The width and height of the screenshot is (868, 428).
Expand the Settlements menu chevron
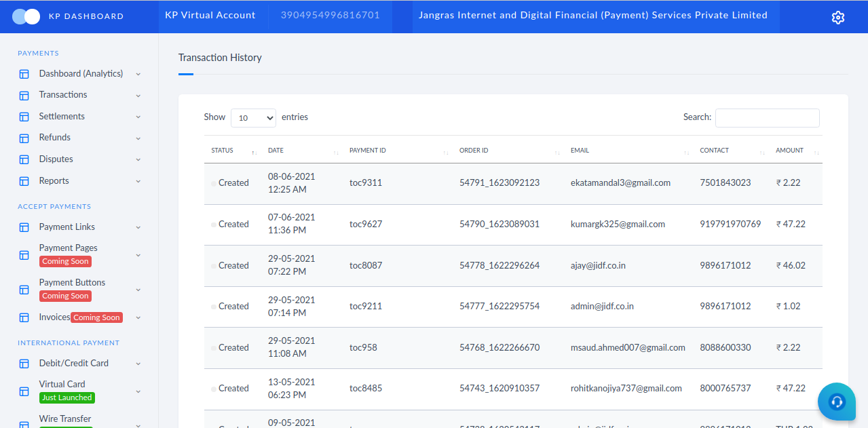click(138, 117)
